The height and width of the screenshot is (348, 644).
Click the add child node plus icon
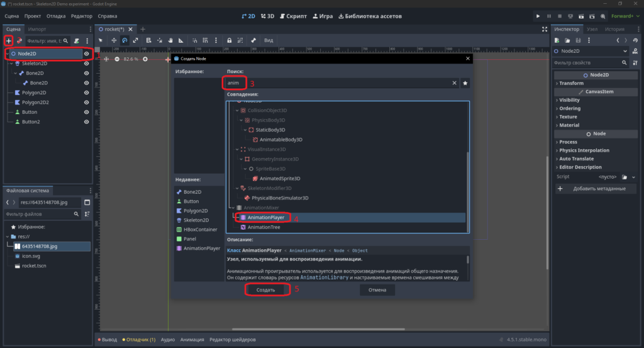coord(9,41)
